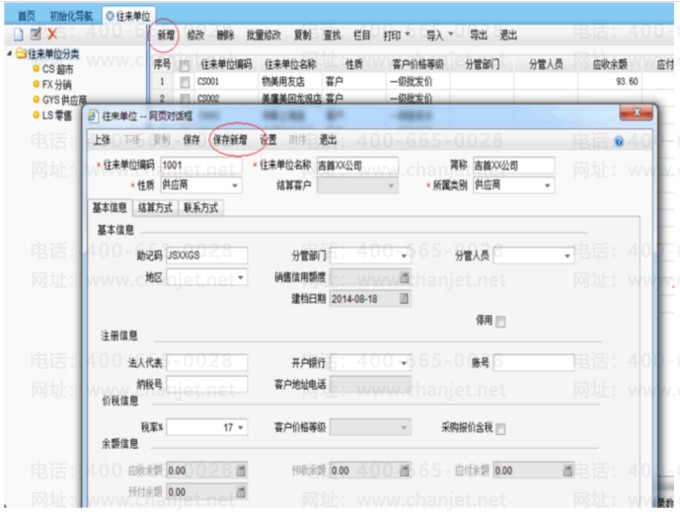Select the CS 超市 category
680x512 pixels.
(x=58, y=69)
